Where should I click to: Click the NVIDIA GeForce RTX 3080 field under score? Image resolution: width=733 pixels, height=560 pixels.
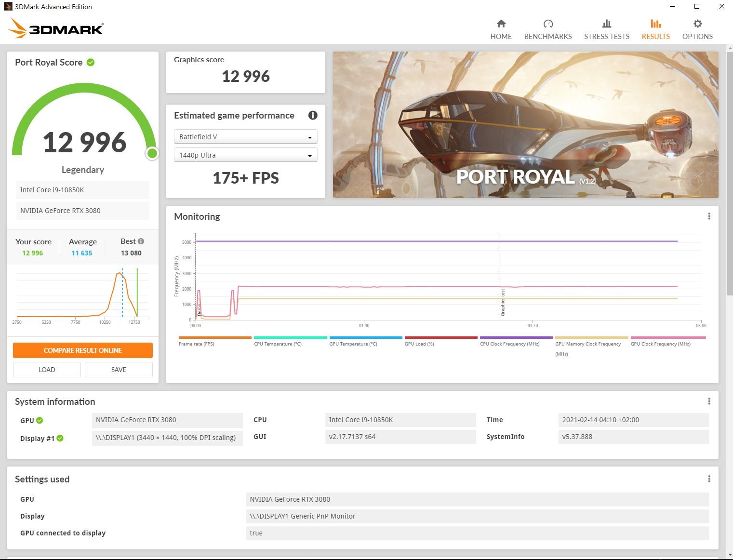(83, 211)
